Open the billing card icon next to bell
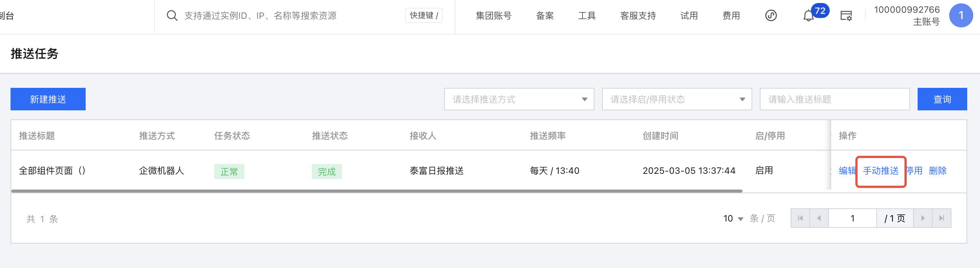 (846, 16)
